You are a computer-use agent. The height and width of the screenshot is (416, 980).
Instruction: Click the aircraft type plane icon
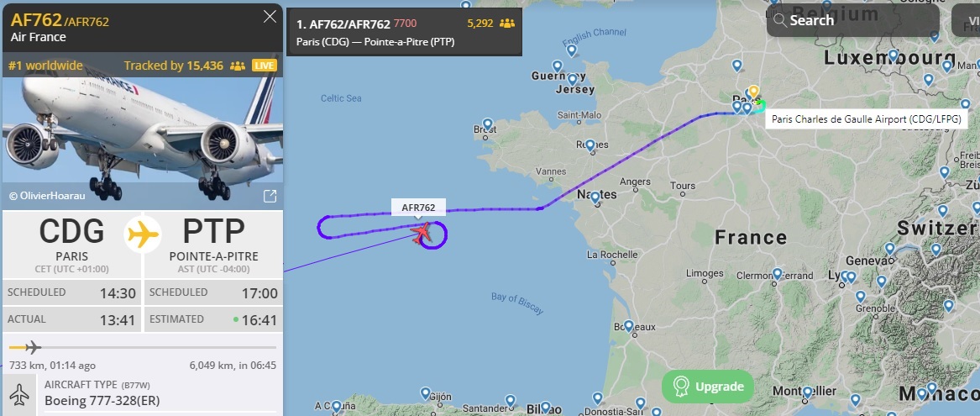[x=19, y=394]
